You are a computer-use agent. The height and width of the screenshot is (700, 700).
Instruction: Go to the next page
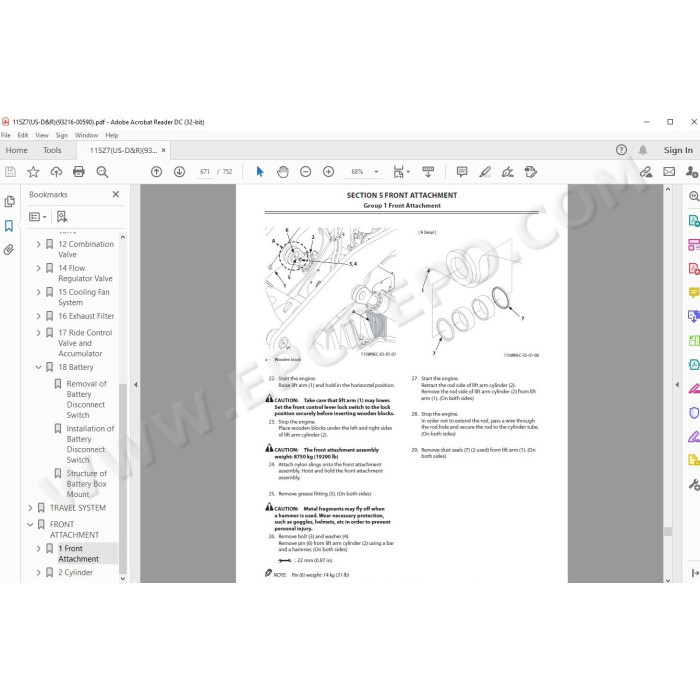(179, 172)
